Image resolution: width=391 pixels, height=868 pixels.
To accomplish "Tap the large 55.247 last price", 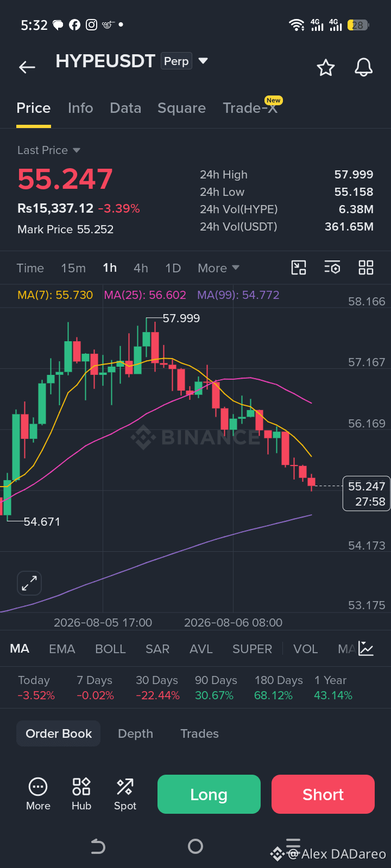I will point(65,179).
